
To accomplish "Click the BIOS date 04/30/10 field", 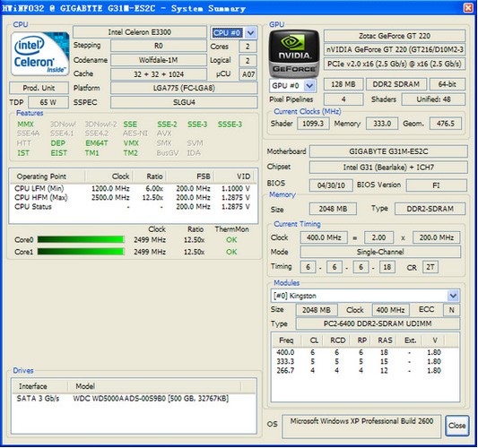I will (331, 185).
